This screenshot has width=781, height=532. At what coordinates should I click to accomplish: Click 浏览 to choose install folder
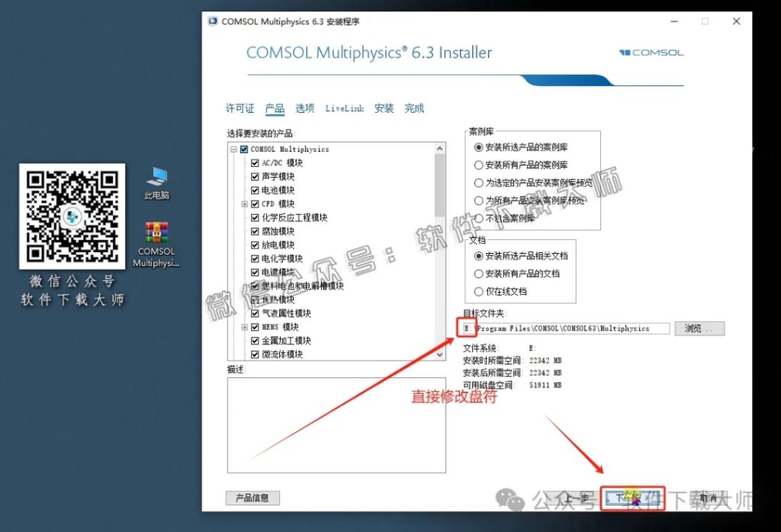pos(699,328)
